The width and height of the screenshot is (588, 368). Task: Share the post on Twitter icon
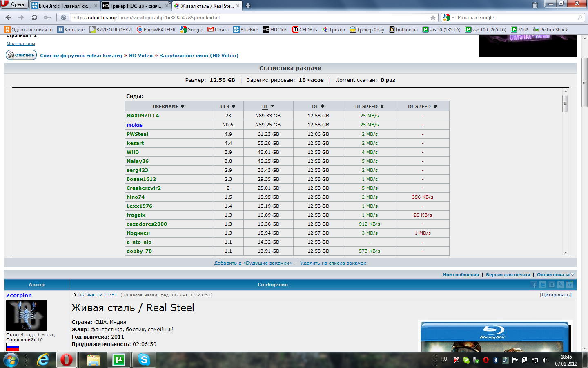click(x=543, y=285)
